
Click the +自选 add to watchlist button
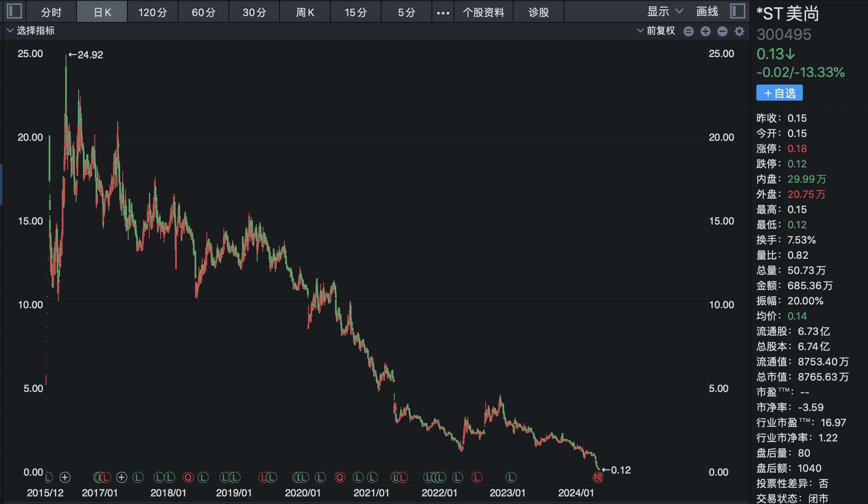(x=779, y=93)
